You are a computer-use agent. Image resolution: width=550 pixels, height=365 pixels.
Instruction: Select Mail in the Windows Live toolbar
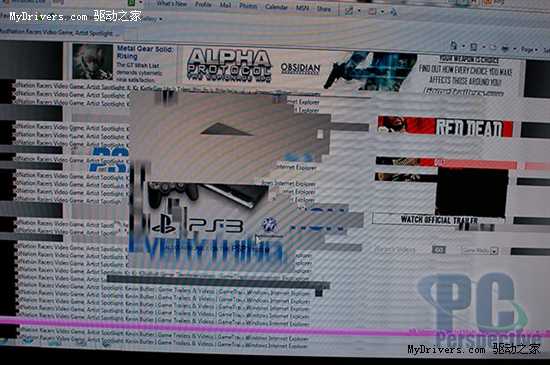[226, 5]
